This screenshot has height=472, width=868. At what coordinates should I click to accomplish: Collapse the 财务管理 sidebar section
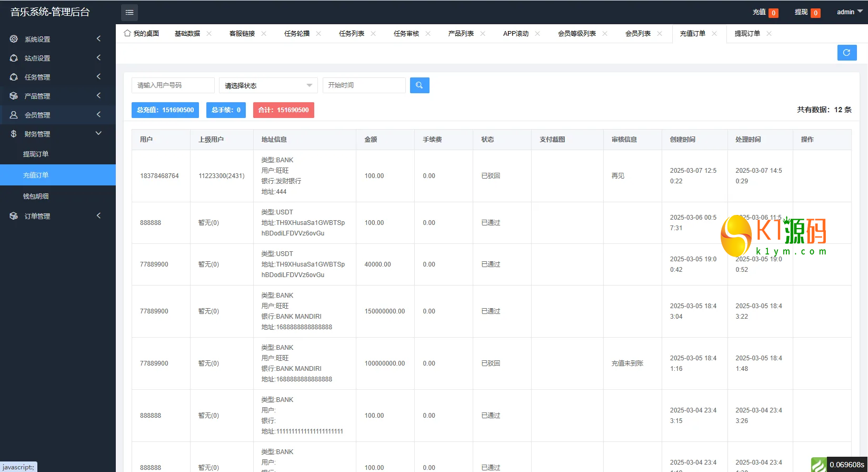coord(58,134)
